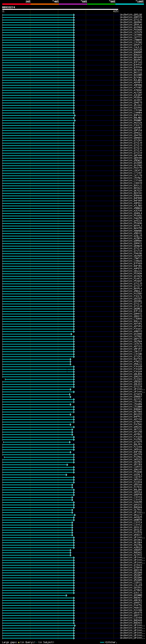The height and width of the screenshot is (644, 146).
Task: Select hit label UniRef100_P30169
Action: coord(131,367)
